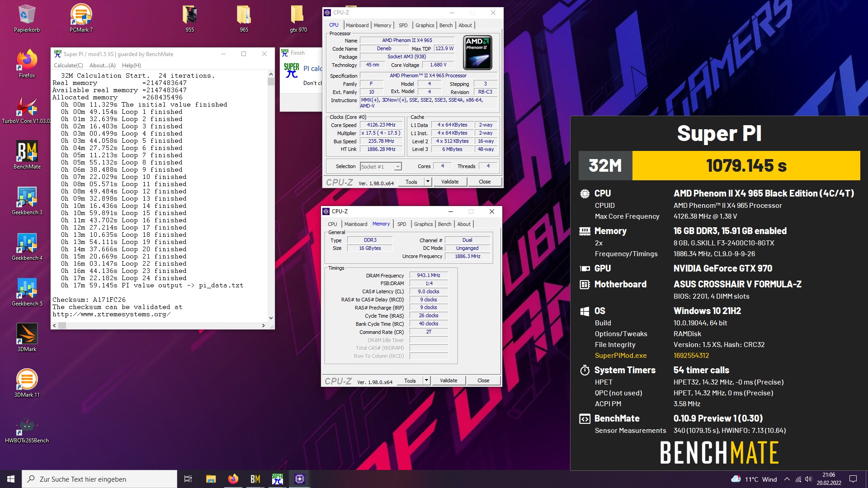Screen dimensions: 868x488
Task: Open Tools dropdown arrow in top CPU-Z
Action: click(x=427, y=182)
